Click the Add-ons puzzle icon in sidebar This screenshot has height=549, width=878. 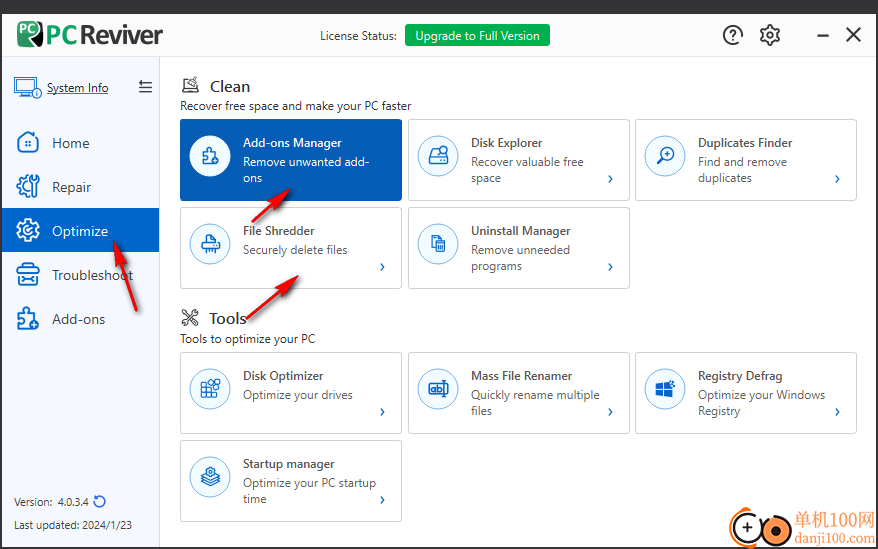pos(27,319)
